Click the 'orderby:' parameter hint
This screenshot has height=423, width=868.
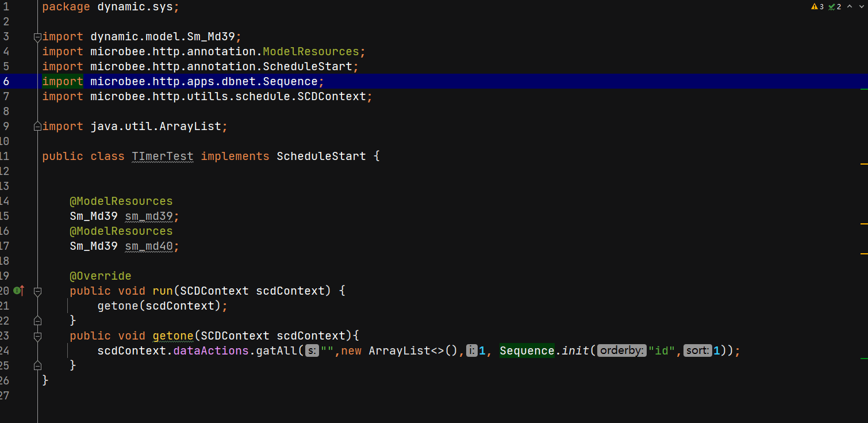coord(622,350)
